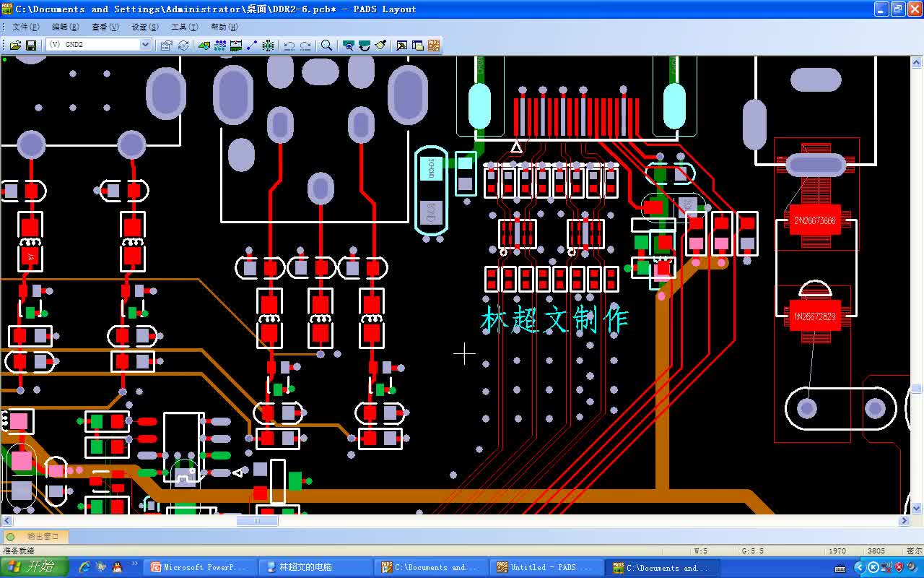The image size is (924, 578).
Task: Open 林超文的电脑 taskbar window
Action: [x=315, y=567]
